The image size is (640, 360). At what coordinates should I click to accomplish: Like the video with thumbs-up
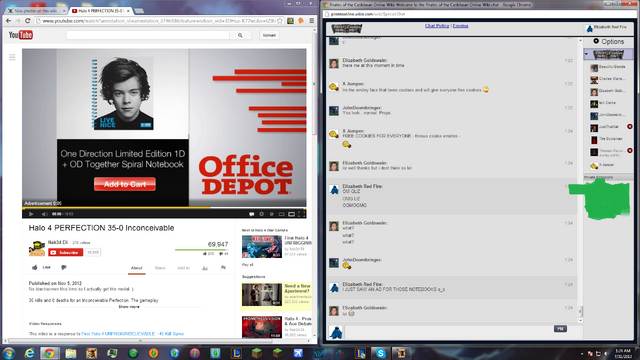pos(41,267)
